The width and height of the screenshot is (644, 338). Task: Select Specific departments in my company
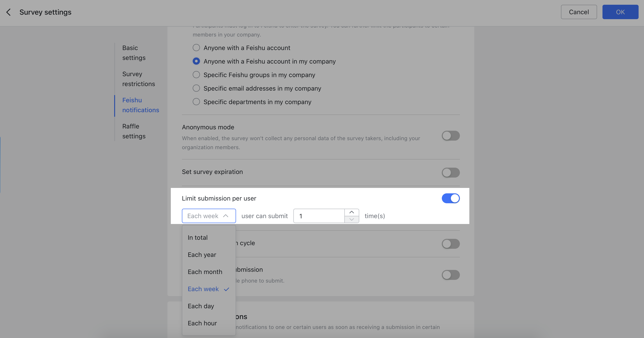(x=196, y=102)
